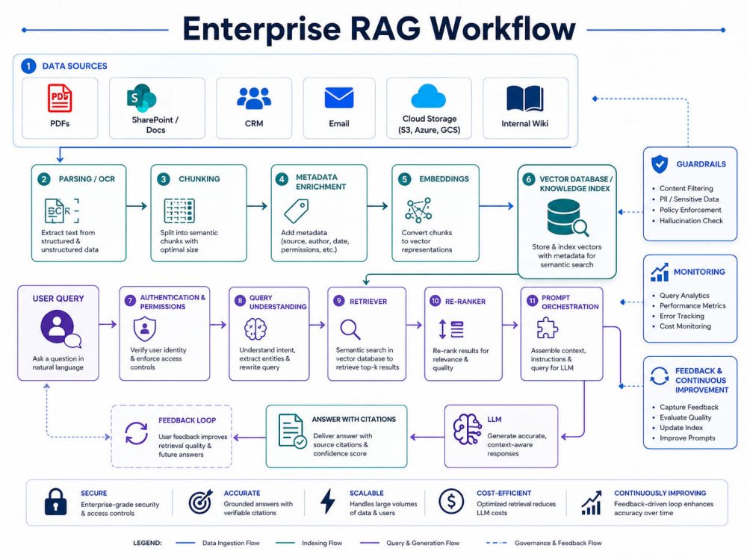747x560 pixels.
Task: Click the EMBEDDINGS heading
Action: pos(444,179)
